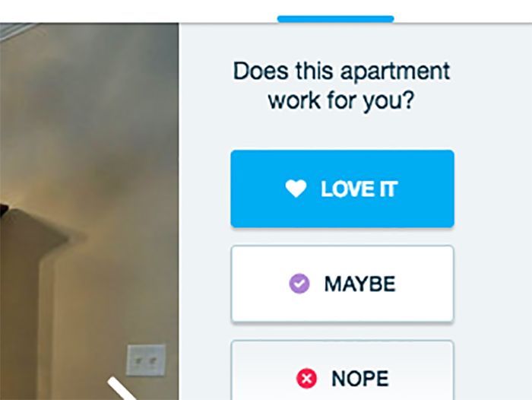Click the "NOPE" text label

coord(360,378)
